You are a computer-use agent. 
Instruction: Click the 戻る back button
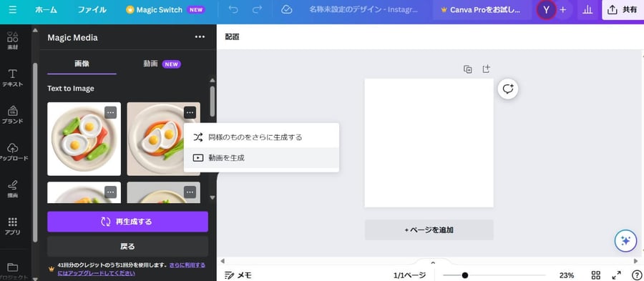(128, 246)
